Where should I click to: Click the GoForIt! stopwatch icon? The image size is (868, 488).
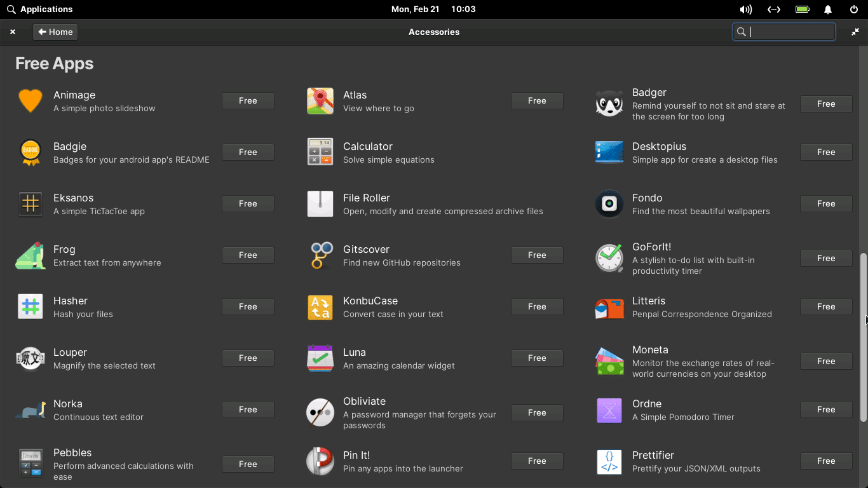609,258
